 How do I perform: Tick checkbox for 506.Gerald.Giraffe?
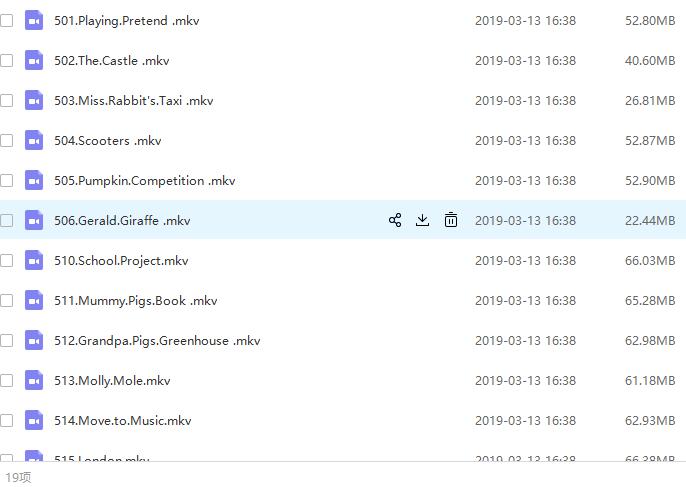pyautogui.click(x=6, y=221)
